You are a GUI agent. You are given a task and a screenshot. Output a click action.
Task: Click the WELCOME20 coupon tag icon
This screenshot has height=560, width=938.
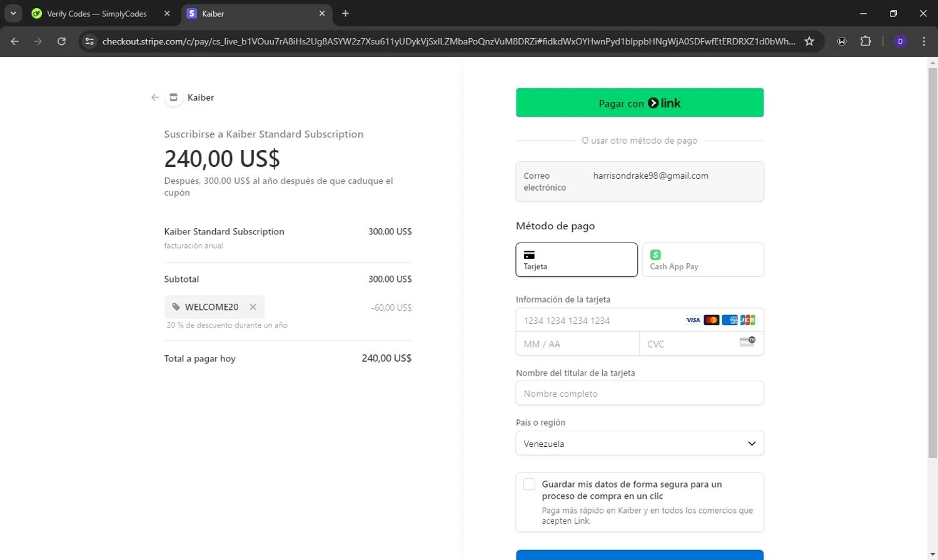click(x=176, y=307)
